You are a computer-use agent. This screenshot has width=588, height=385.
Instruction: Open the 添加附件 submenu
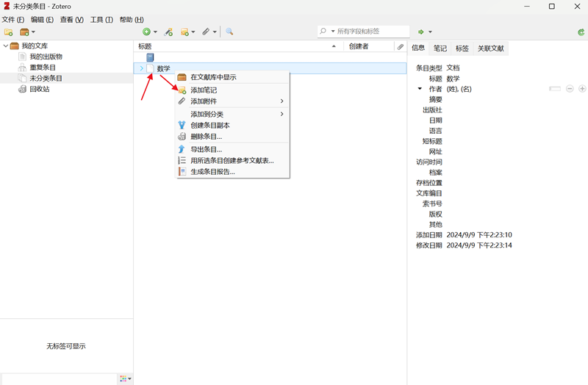(x=232, y=101)
